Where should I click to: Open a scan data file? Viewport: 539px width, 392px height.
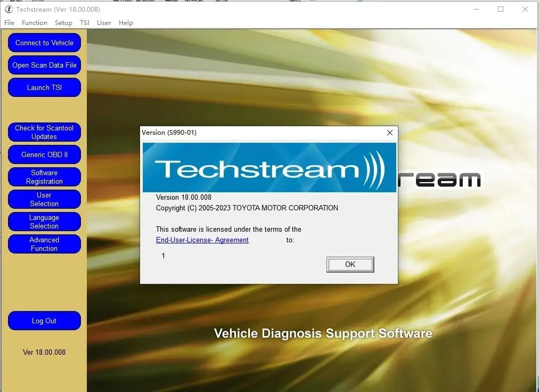click(44, 65)
